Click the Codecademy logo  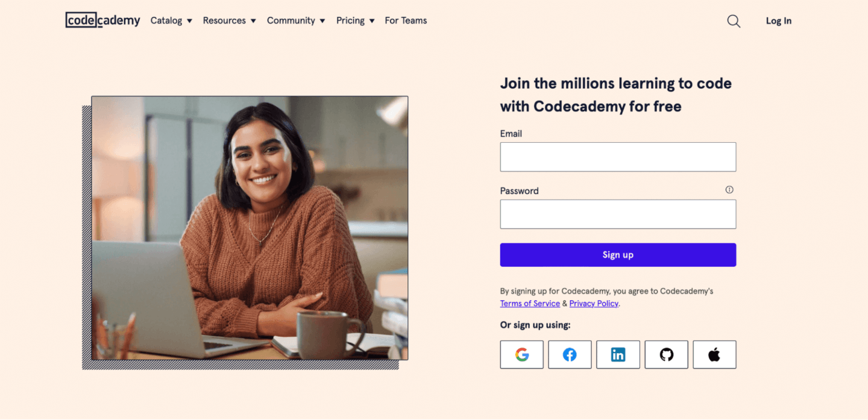(x=102, y=20)
